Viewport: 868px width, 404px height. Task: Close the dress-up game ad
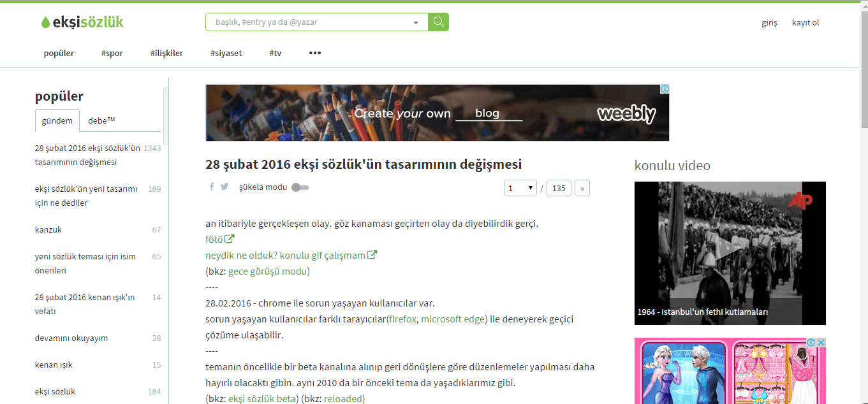point(821,343)
